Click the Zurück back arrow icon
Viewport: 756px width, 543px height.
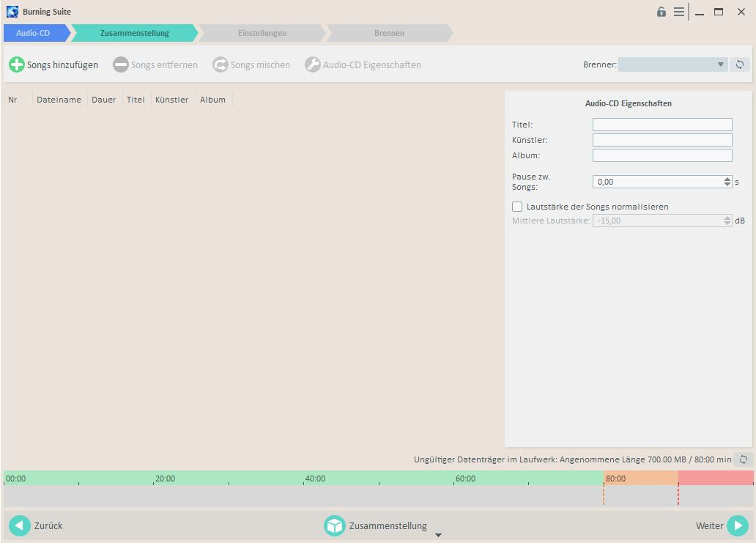point(20,525)
